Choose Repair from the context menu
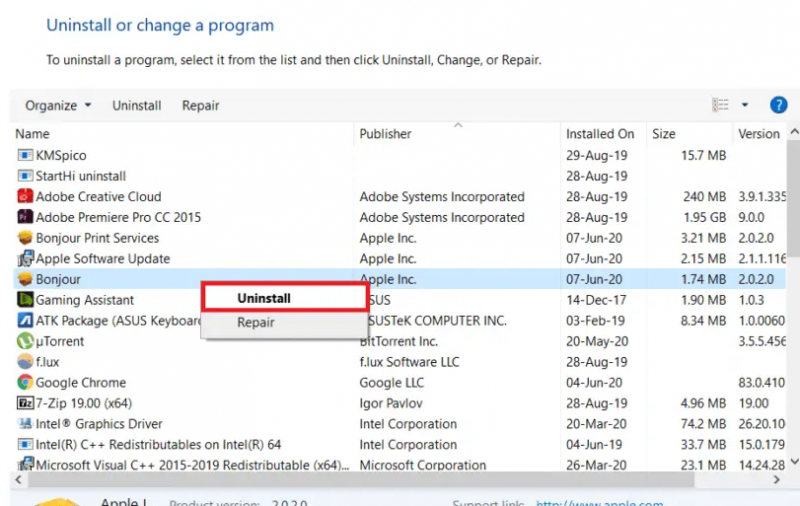Image resolution: width=800 pixels, height=506 pixels. click(x=285, y=322)
